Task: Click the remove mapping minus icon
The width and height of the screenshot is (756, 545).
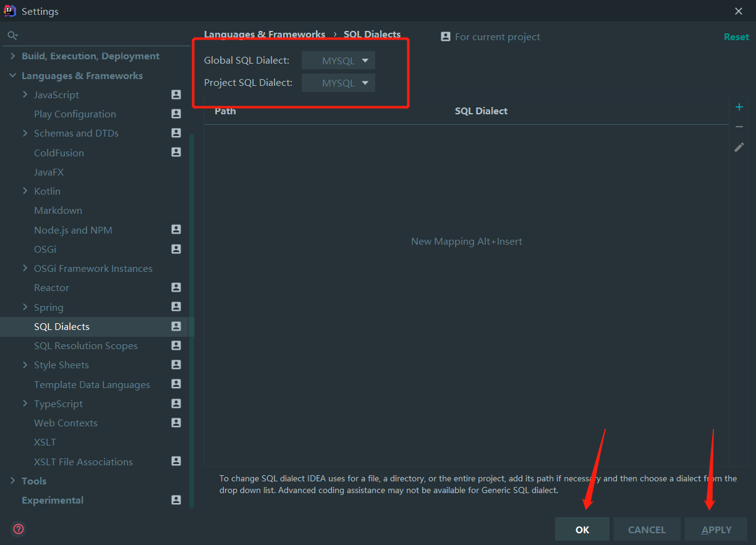Action: pyautogui.click(x=739, y=127)
